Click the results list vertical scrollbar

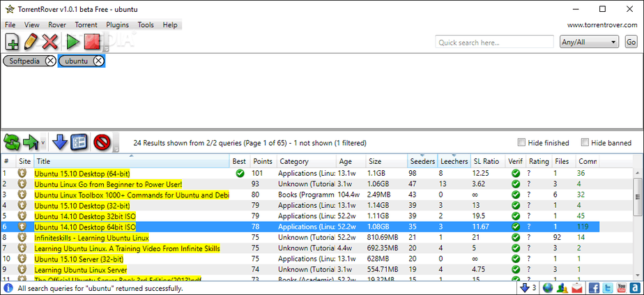coord(638,224)
